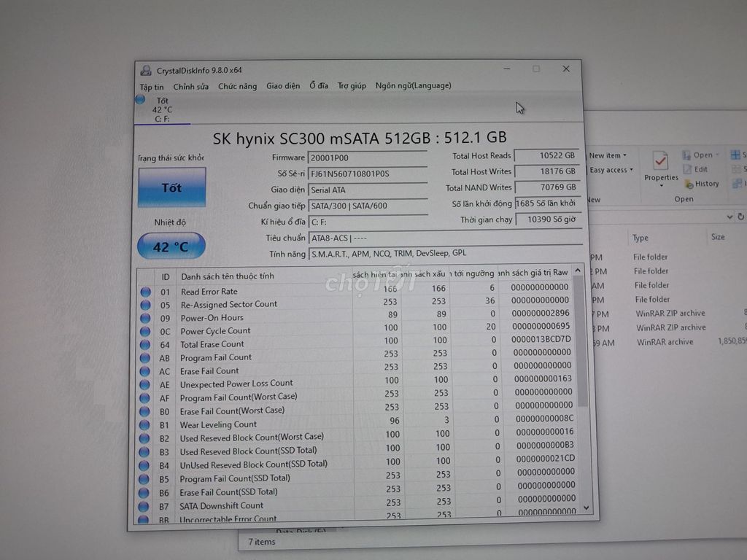Screen dimensions: 747x560
Task: Click the Firmware field 20001P00
Action: tap(368, 157)
